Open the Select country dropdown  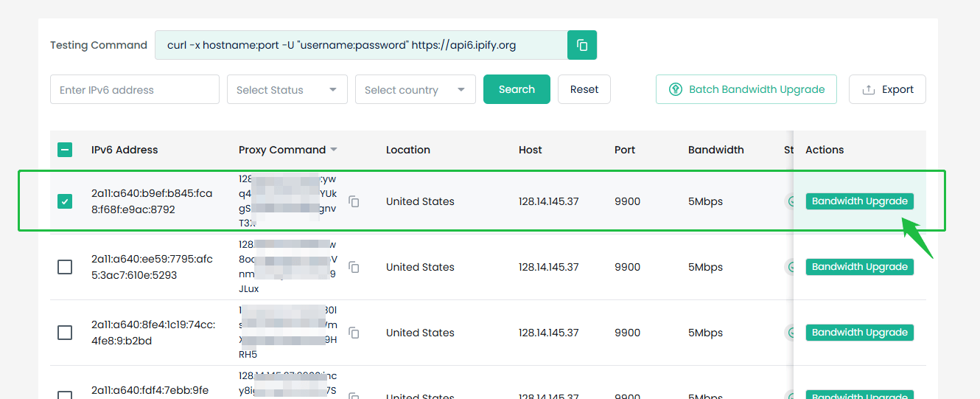(x=416, y=89)
